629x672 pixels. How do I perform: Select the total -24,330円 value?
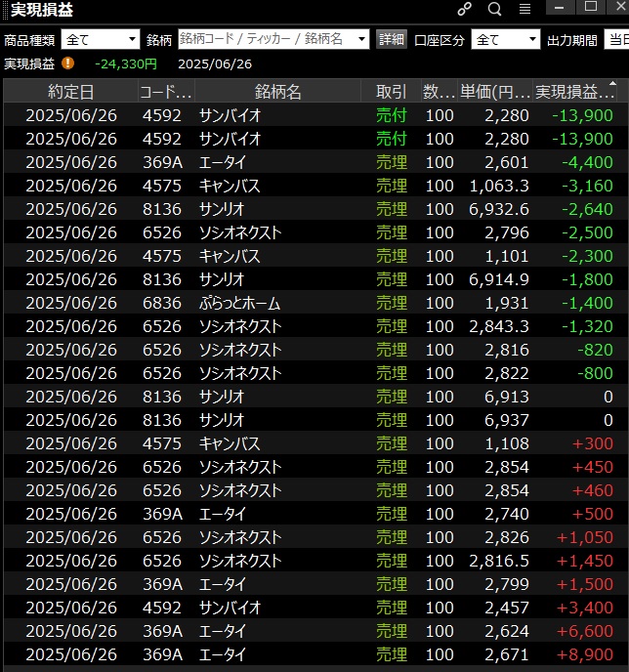(126, 63)
